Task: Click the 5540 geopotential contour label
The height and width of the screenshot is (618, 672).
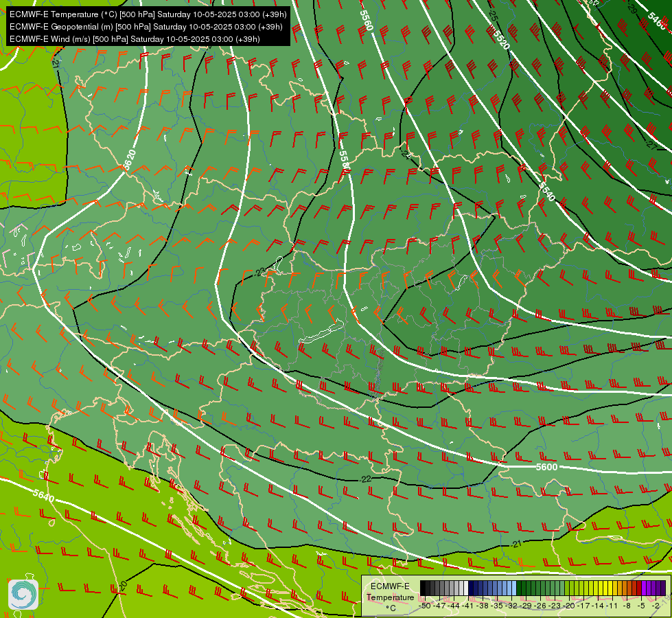Action: coord(546,192)
